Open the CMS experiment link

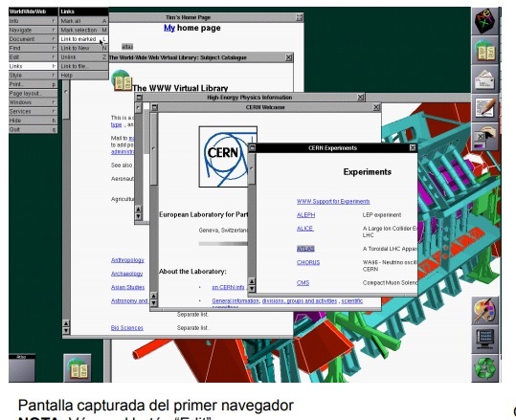303,282
